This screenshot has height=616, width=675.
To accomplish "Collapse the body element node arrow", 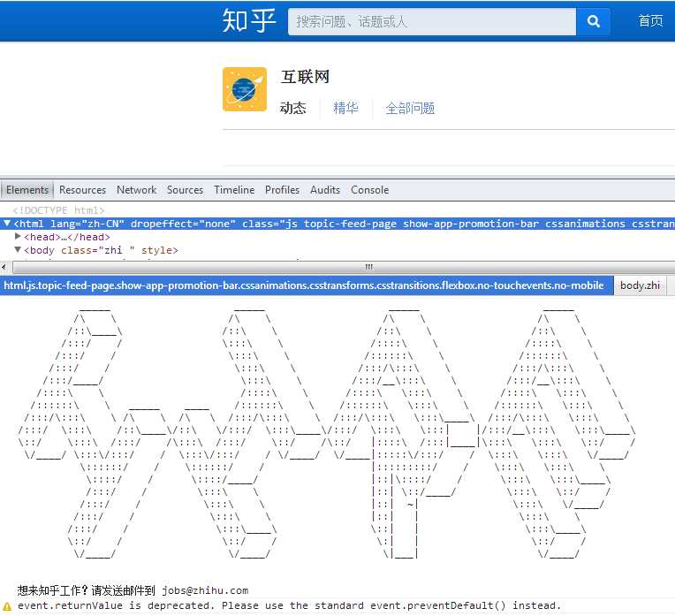I will (x=18, y=249).
